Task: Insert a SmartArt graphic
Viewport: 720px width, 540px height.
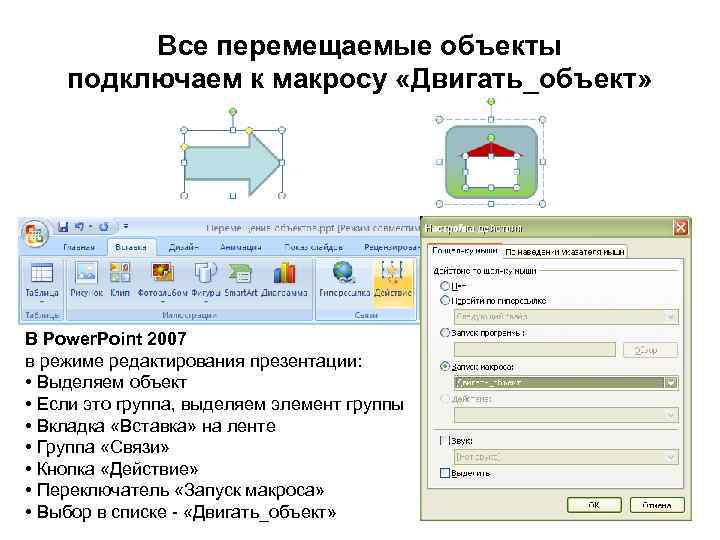Action: [x=242, y=280]
